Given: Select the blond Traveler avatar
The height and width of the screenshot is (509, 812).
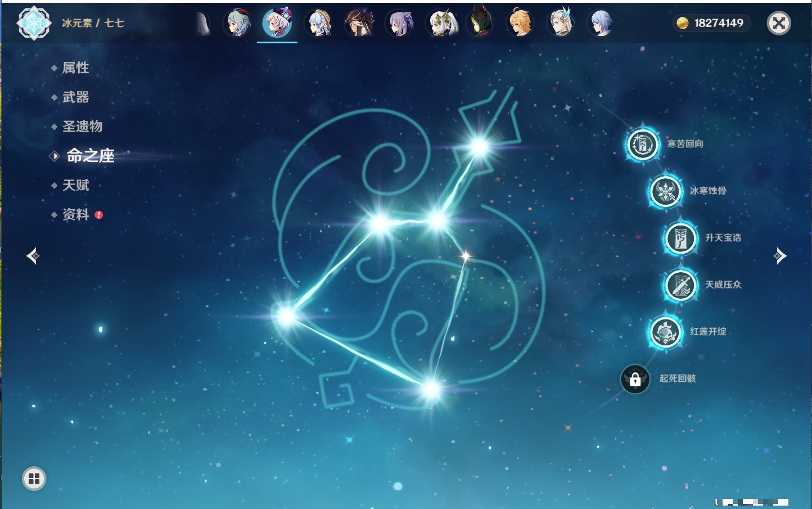Looking at the screenshot, I should 521,23.
